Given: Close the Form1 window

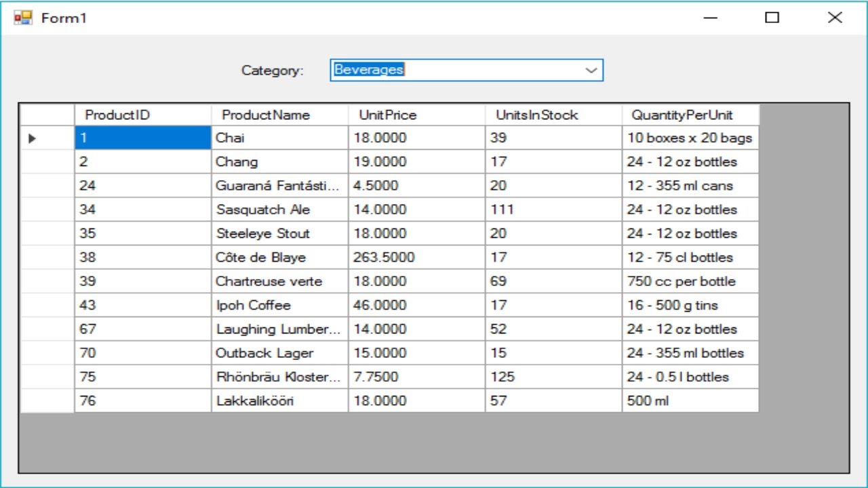Looking at the screenshot, I should pos(835,18).
